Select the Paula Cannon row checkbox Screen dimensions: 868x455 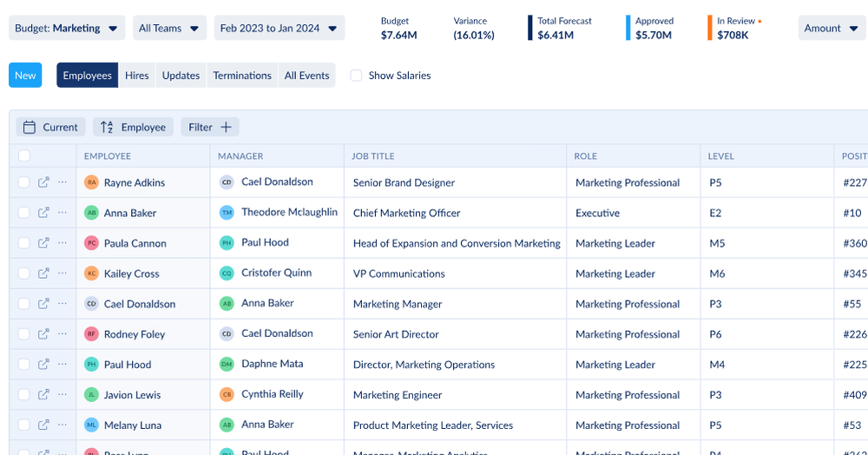click(x=23, y=243)
